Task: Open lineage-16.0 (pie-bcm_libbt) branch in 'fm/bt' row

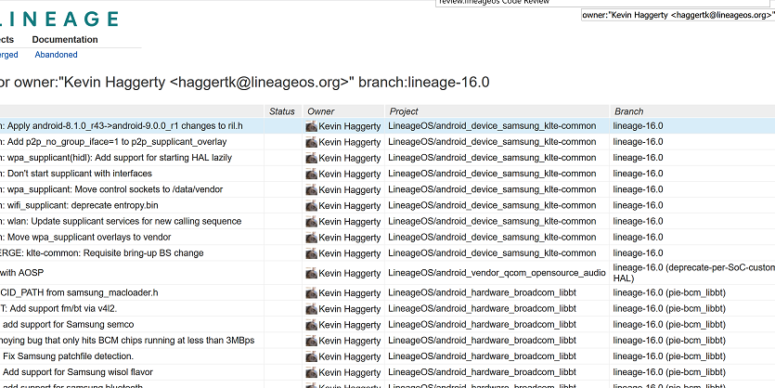Action: [669, 308]
